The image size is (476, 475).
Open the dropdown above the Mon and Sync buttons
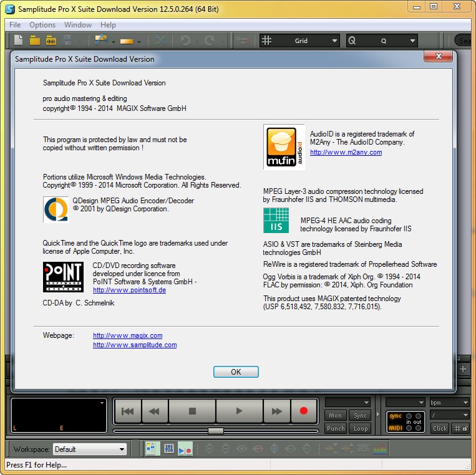[x=348, y=403]
